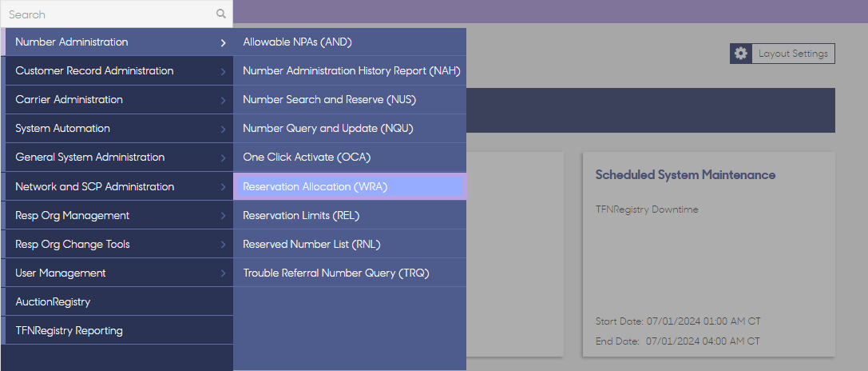This screenshot has width=868, height=371.
Task: Expand the System Automation submenu arrow
Action: tap(223, 130)
